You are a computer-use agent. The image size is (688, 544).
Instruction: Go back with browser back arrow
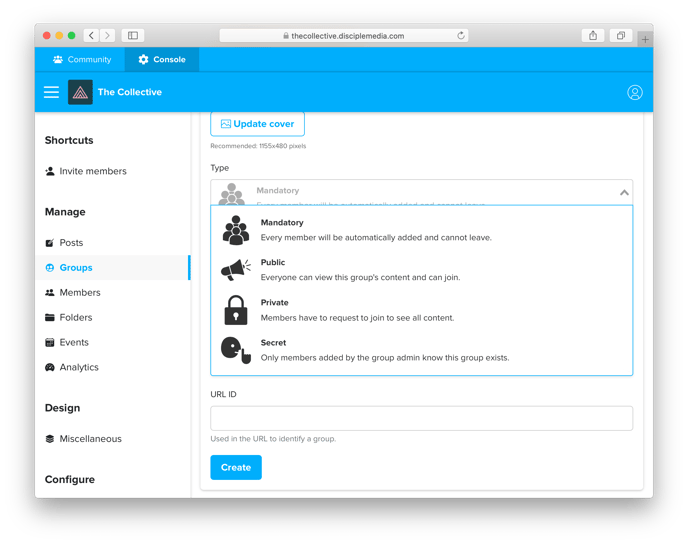(x=91, y=36)
